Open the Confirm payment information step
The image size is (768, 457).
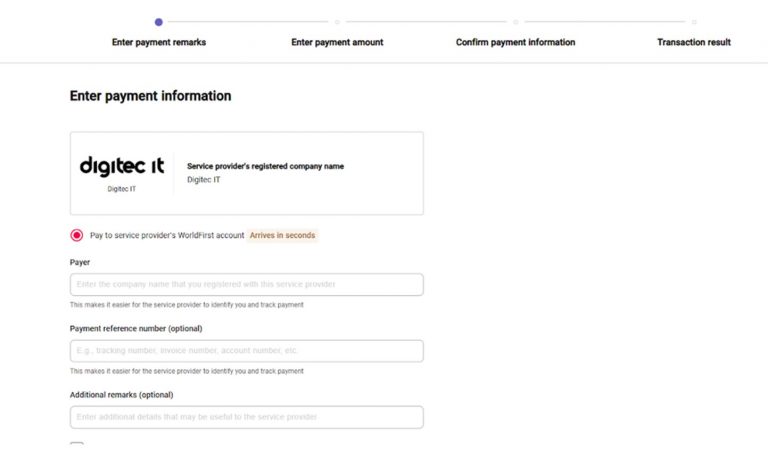coord(515,42)
